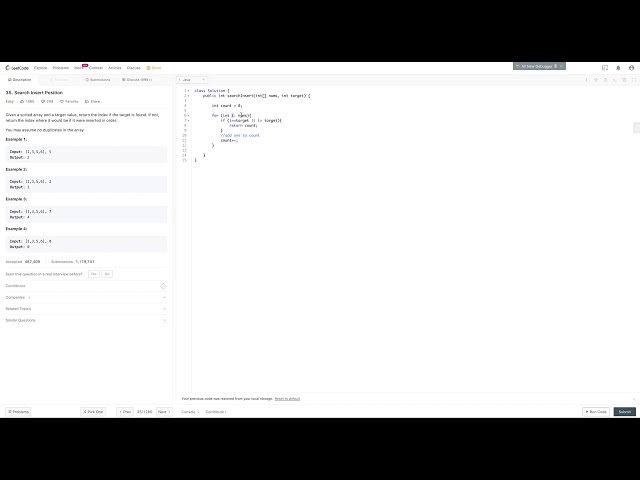Go to Next problem
The height and width of the screenshot is (480, 640).
click(164, 412)
